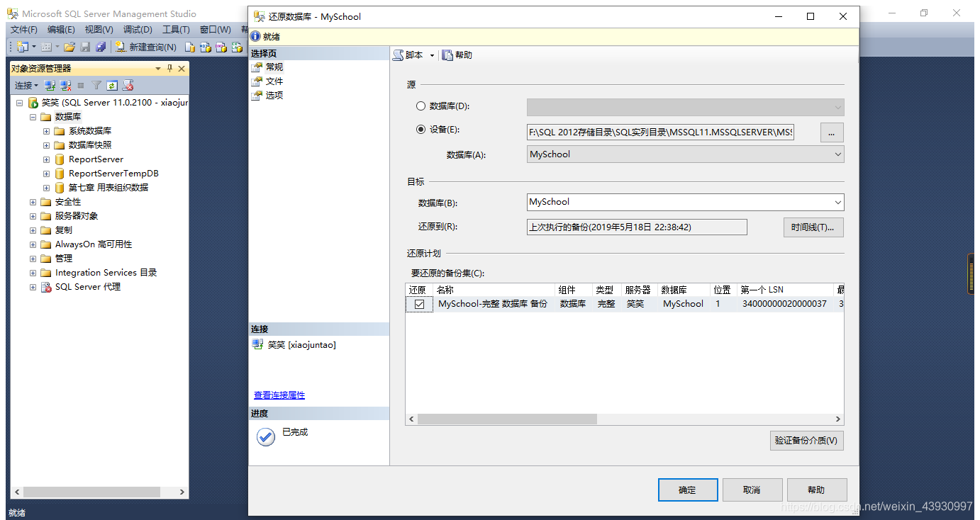Click the 帮助 button at dialog bottom
Viewport: 980px width, 520px height.
[817, 490]
